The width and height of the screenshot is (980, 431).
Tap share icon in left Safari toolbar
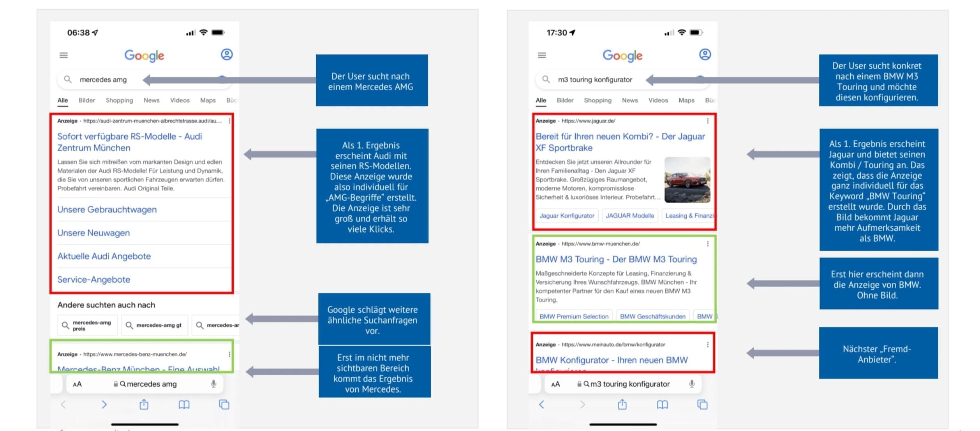[144, 404]
